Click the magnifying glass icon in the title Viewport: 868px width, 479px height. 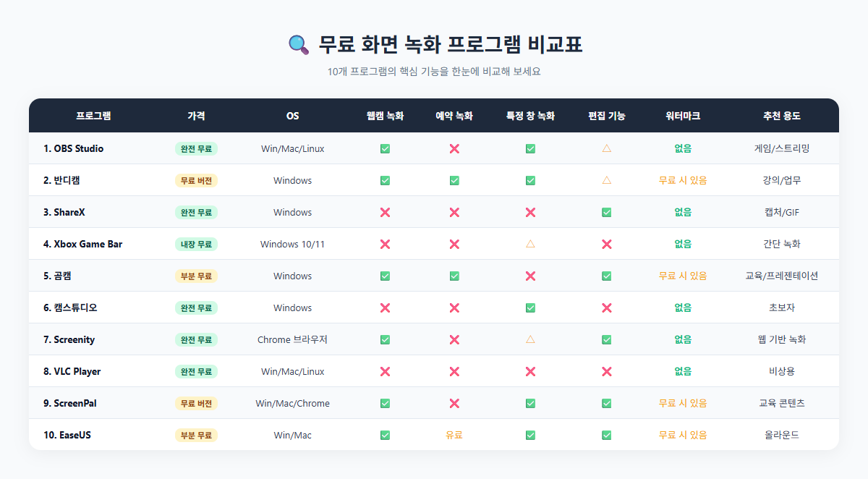[x=298, y=43]
